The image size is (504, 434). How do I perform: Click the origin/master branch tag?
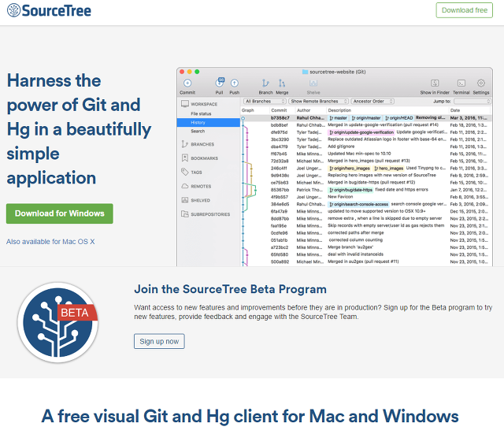(365, 118)
